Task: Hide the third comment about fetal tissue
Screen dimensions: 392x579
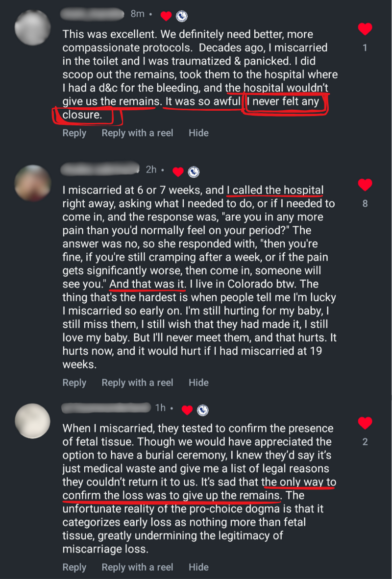Action: point(198,567)
